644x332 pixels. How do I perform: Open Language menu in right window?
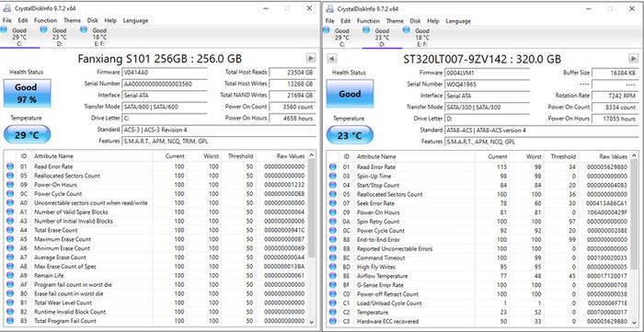(458, 21)
